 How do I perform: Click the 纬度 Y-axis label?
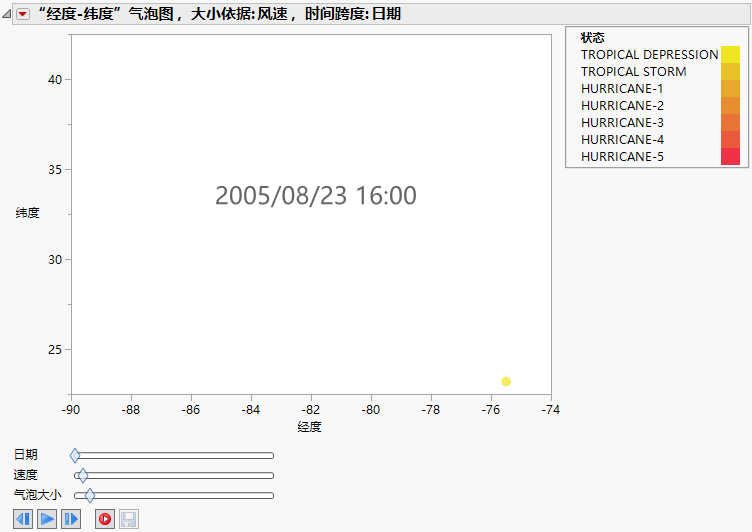click(27, 213)
